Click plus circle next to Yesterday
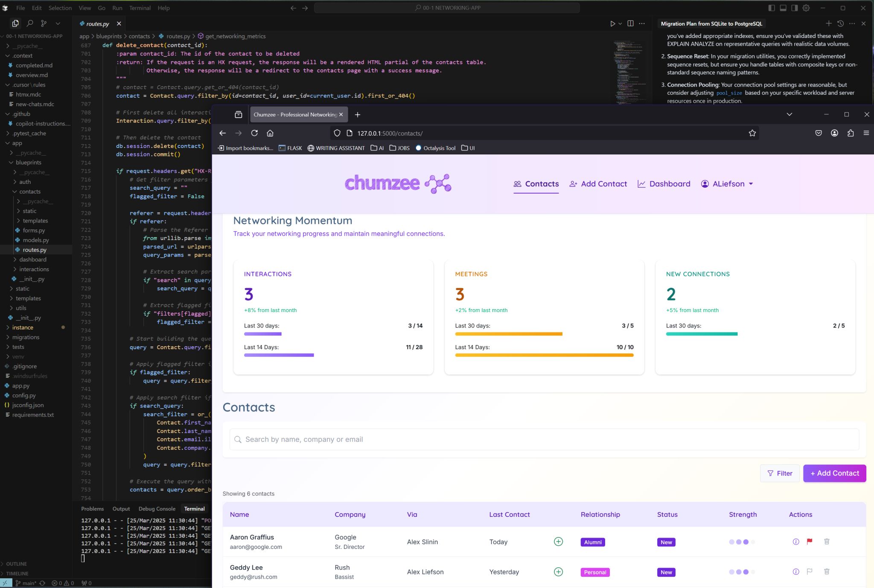This screenshot has height=588, width=874. click(558, 572)
